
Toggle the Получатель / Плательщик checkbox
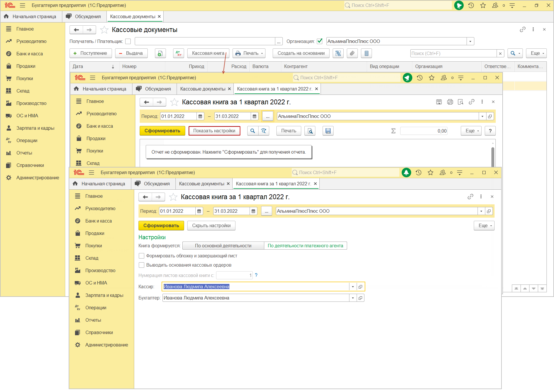tap(128, 42)
